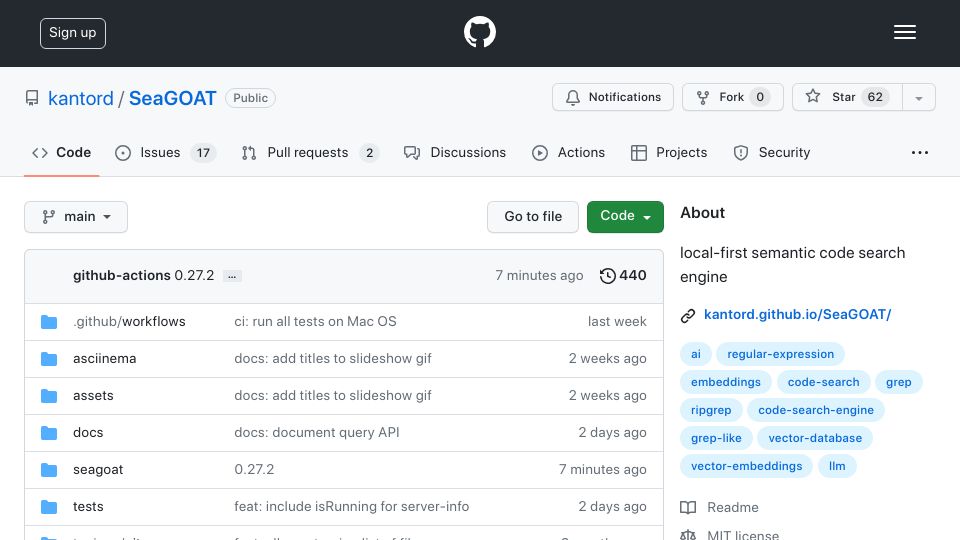Open the green Code dropdown
Image resolution: width=960 pixels, height=540 pixels.
(x=625, y=217)
